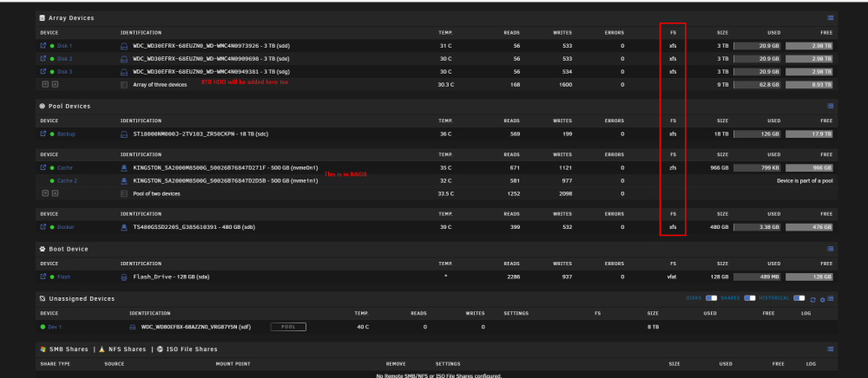Click Disk 1 green status indicator
Viewport: 868px width, 378px height.
coord(52,46)
